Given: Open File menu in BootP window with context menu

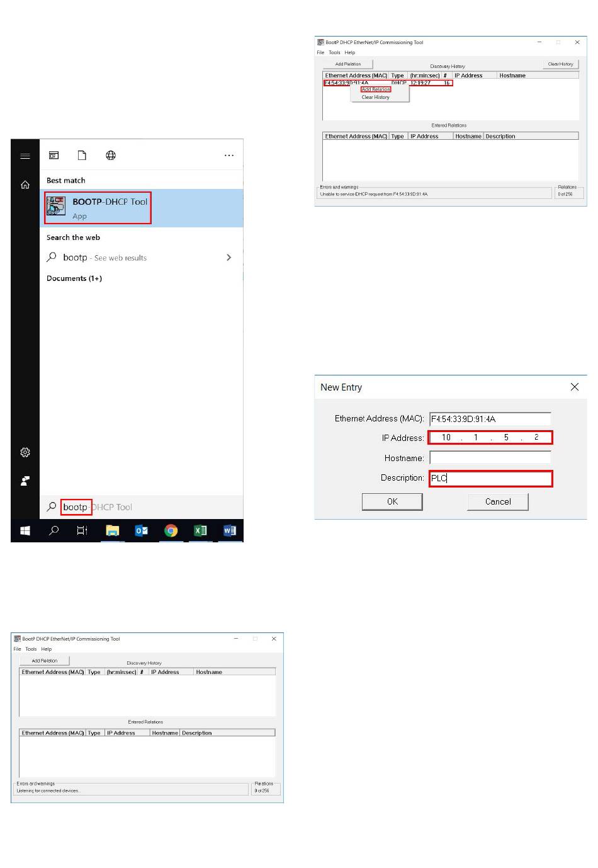Looking at the screenshot, I should point(320,53).
